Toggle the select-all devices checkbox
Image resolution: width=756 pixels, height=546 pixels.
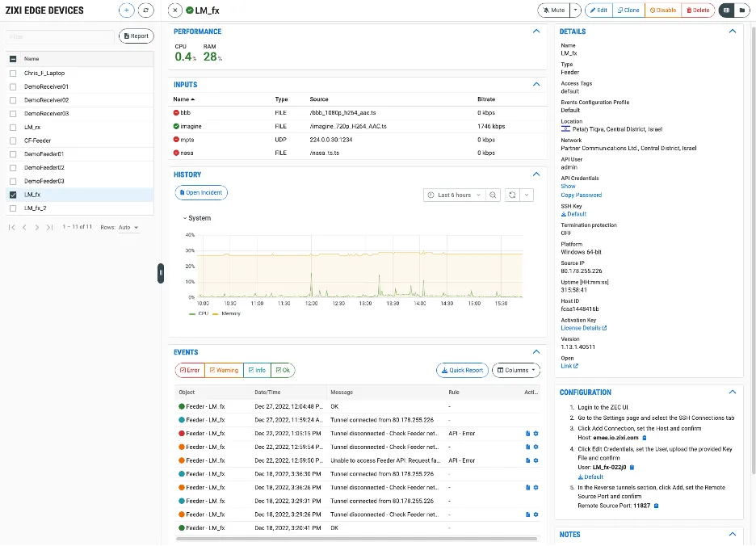(13, 59)
